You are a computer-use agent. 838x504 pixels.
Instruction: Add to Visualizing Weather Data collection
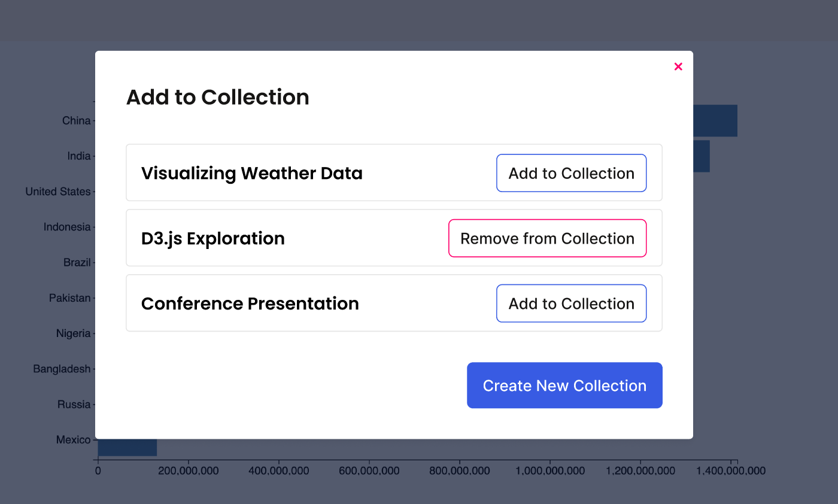(x=572, y=173)
